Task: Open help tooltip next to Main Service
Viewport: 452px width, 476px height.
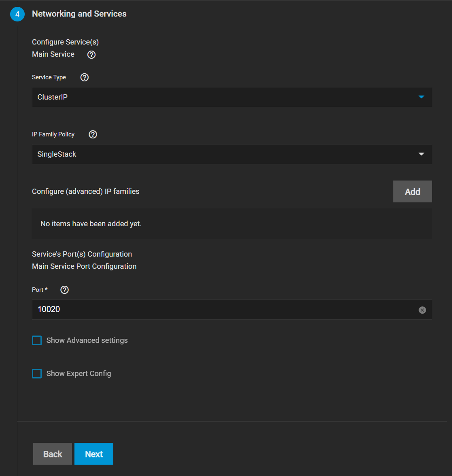Action: (x=91, y=55)
